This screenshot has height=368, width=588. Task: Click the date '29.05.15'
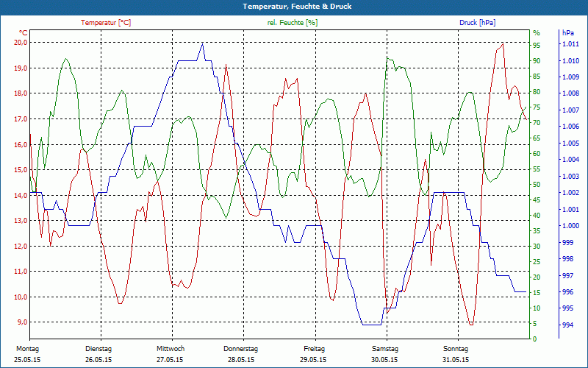click(x=313, y=360)
